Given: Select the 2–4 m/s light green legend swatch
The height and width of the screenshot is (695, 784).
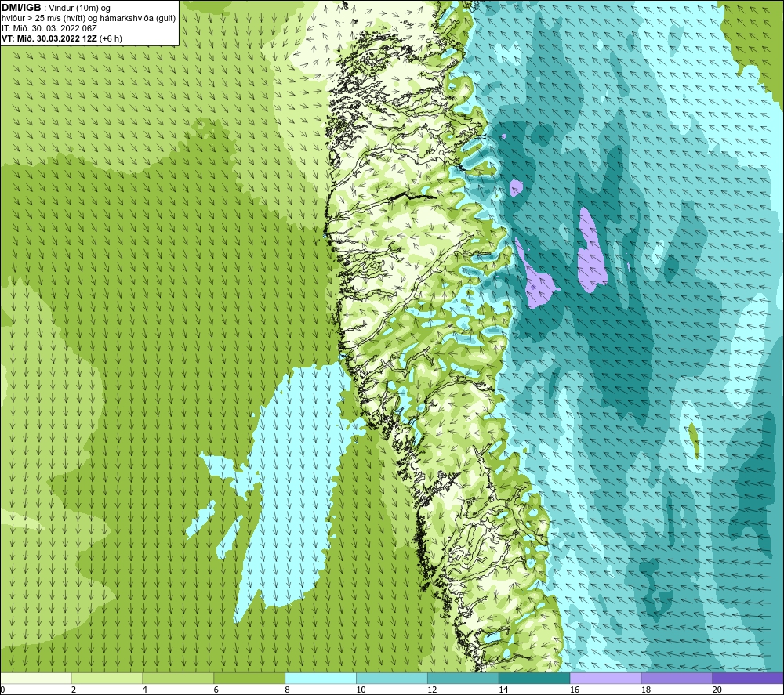Looking at the screenshot, I should (107, 679).
